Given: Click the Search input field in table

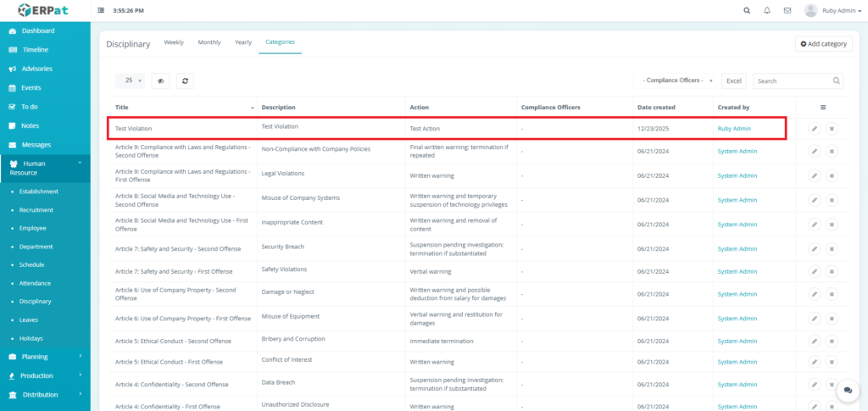Looking at the screenshot, I should (x=792, y=81).
